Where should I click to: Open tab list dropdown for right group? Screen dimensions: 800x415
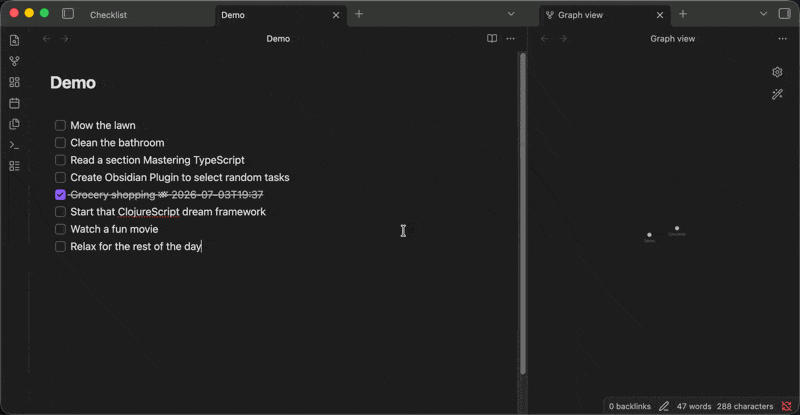click(x=763, y=14)
